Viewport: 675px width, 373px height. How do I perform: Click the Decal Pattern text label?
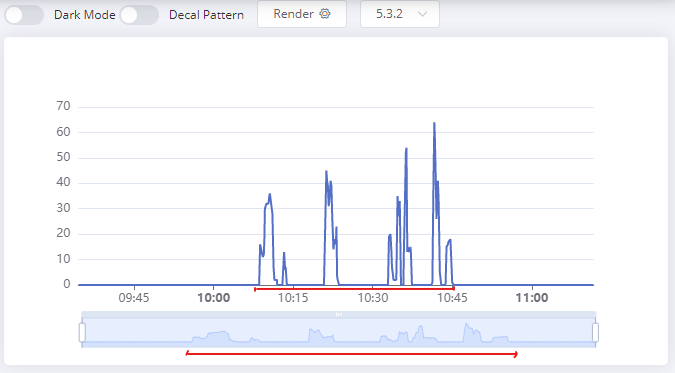tap(206, 15)
